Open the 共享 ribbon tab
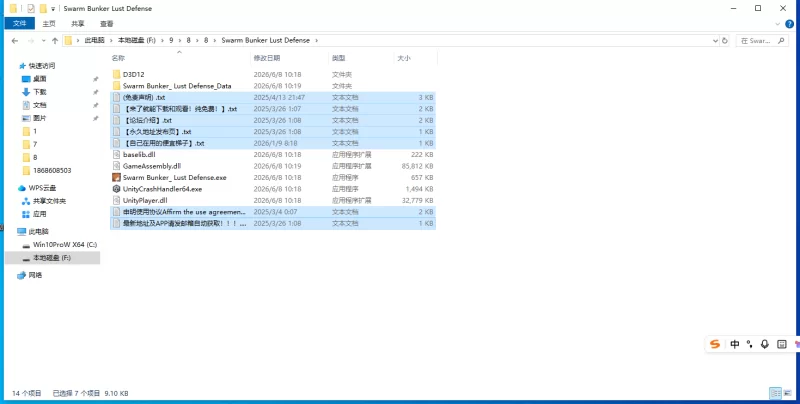Image resolution: width=800 pixels, height=404 pixels. (78, 23)
